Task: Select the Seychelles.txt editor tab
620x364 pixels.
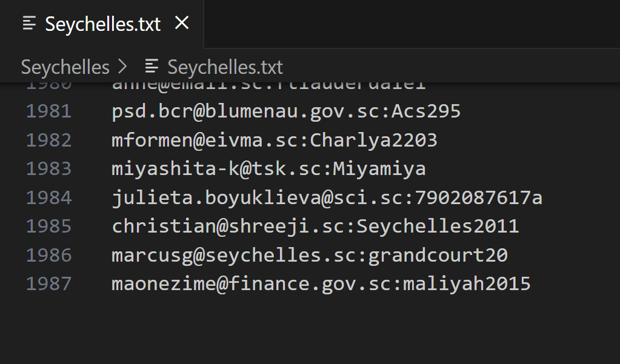Action: coord(103,24)
